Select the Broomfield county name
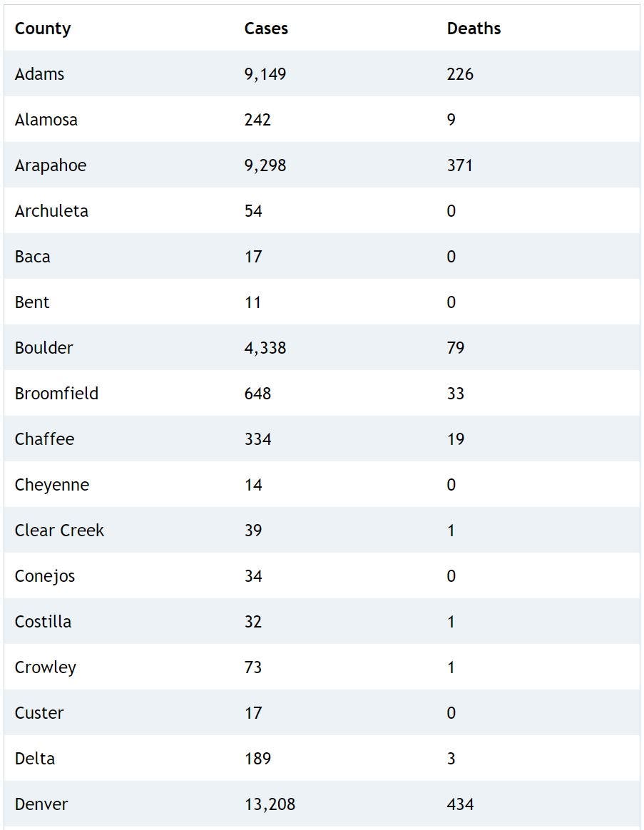644x830 pixels. 56,394
